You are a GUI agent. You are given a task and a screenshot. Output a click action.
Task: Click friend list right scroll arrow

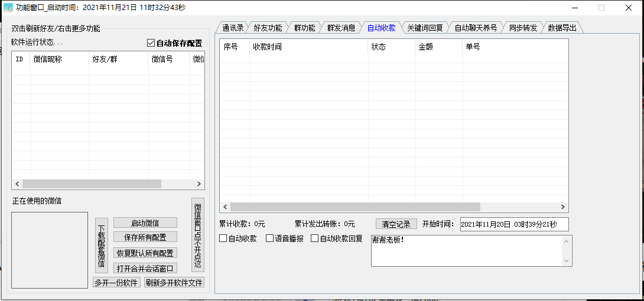(199, 184)
